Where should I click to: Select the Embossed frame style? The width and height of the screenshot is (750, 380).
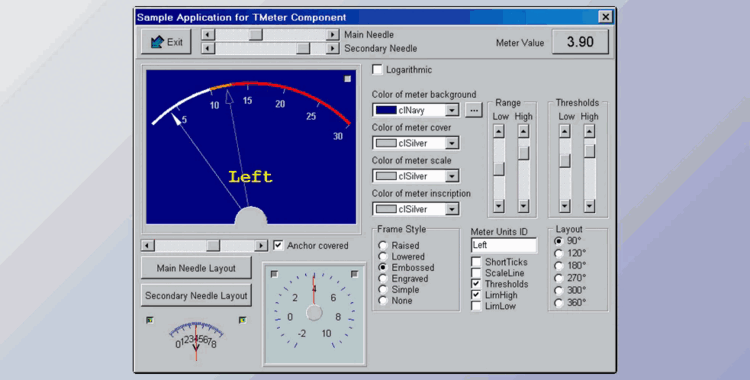383,268
